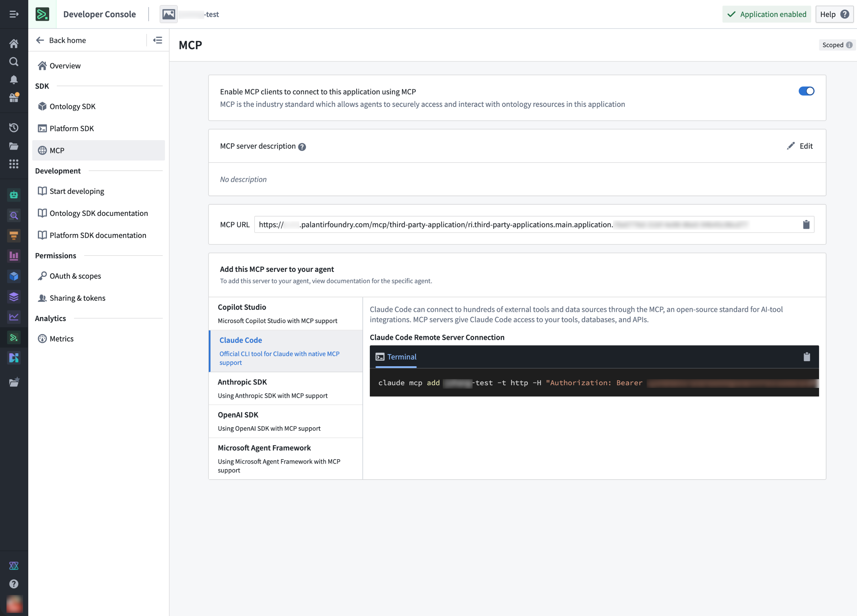Open the hamburger menu at top left
857x616 pixels.
coord(14,14)
